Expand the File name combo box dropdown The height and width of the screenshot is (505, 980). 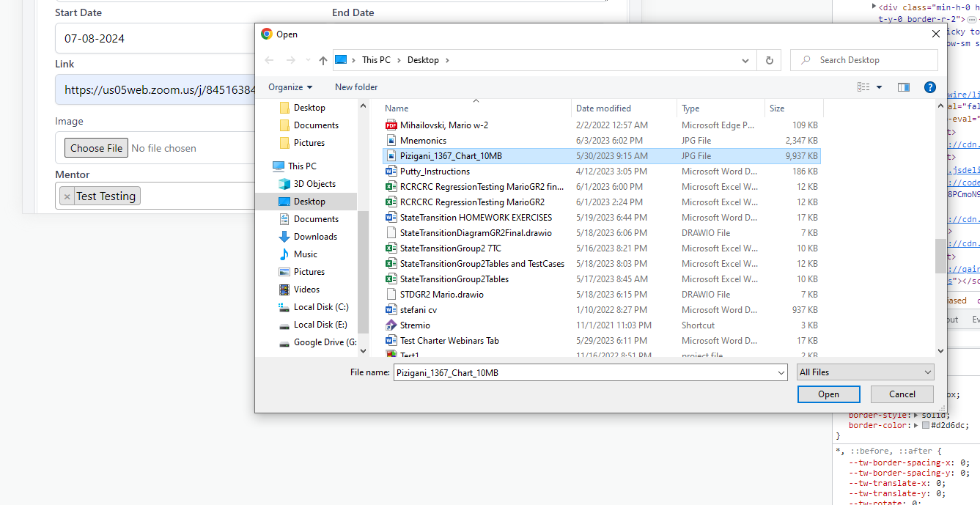[781, 373]
